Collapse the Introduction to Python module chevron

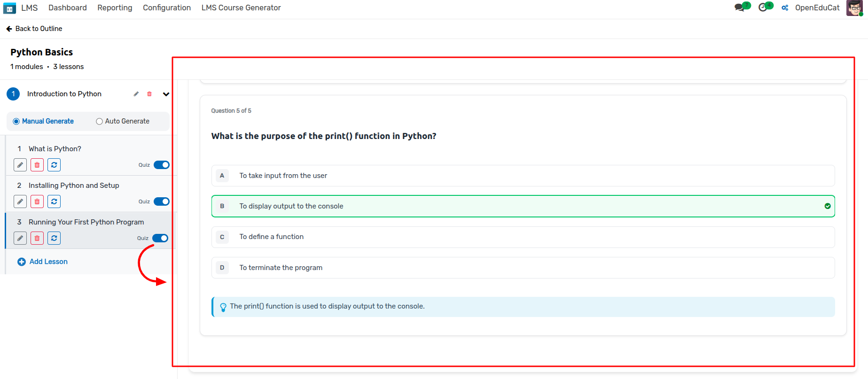(x=166, y=94)
